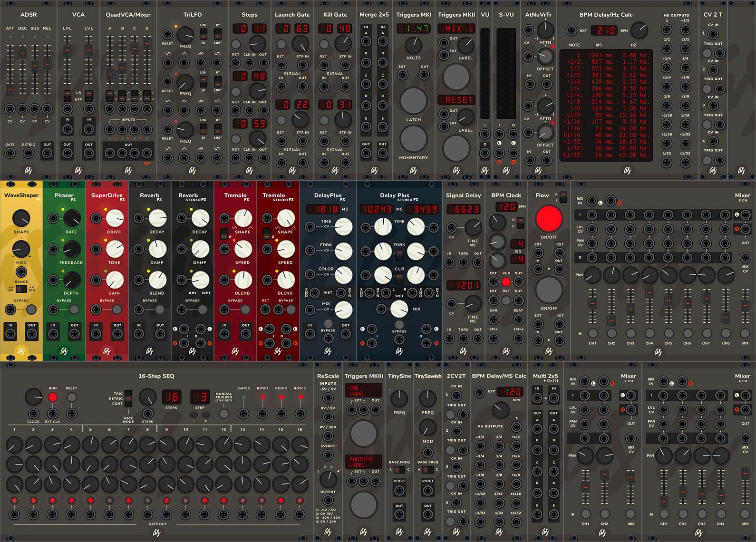
Task: Toggle the gray ON/OFF button on Flow
Action: tap(549, 290)
